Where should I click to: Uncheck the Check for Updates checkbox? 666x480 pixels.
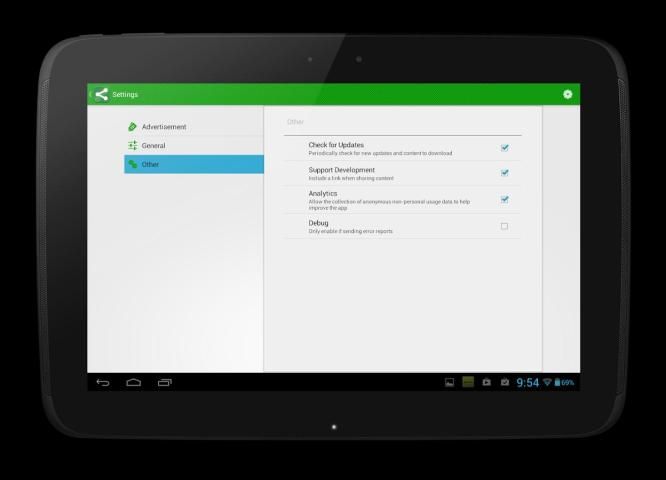click(x=504, y=148)
